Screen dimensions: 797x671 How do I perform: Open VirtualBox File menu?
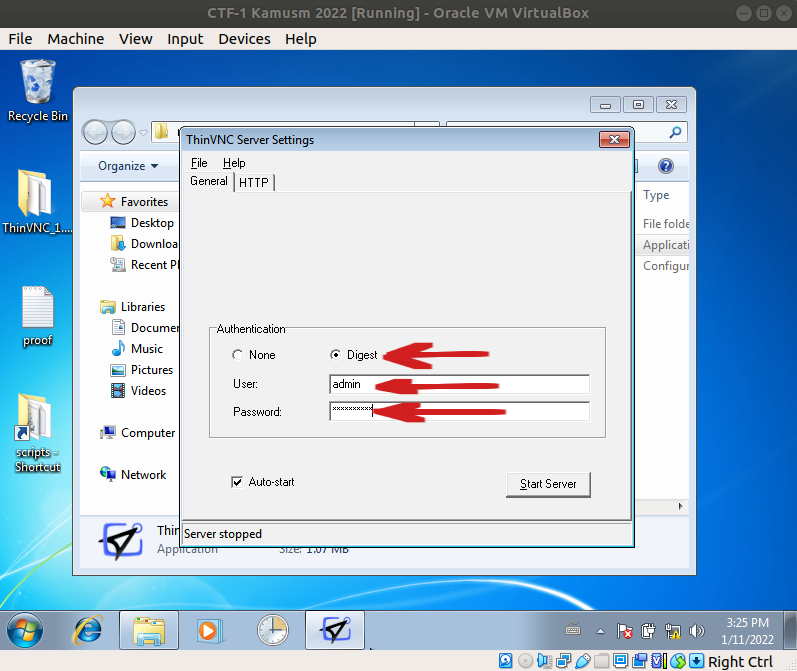pos(20,39)
